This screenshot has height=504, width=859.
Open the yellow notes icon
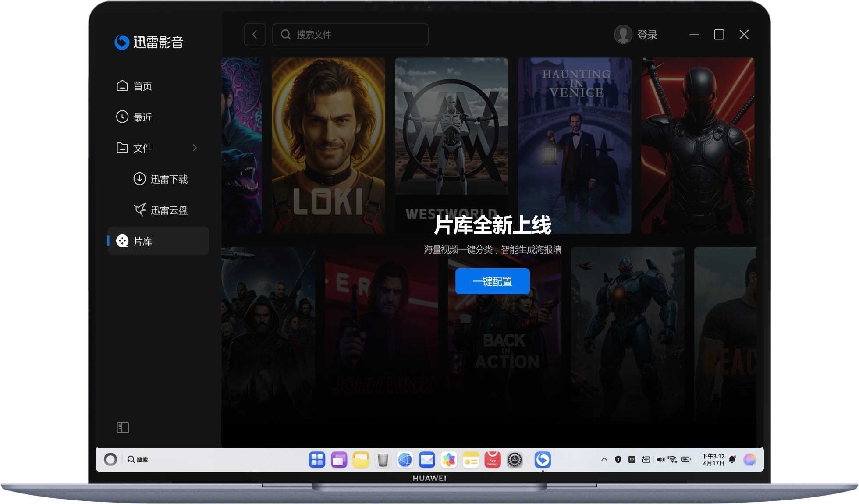point(471,460)
